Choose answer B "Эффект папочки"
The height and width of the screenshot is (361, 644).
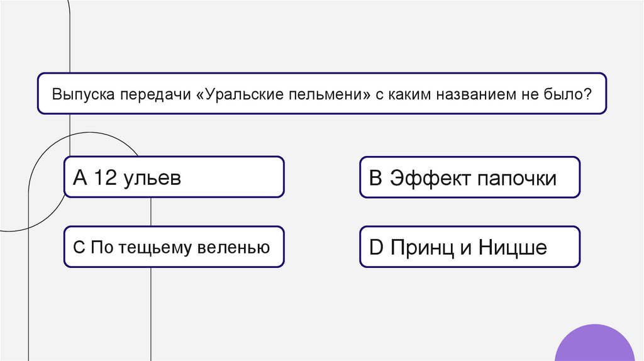tap(470, 177)
